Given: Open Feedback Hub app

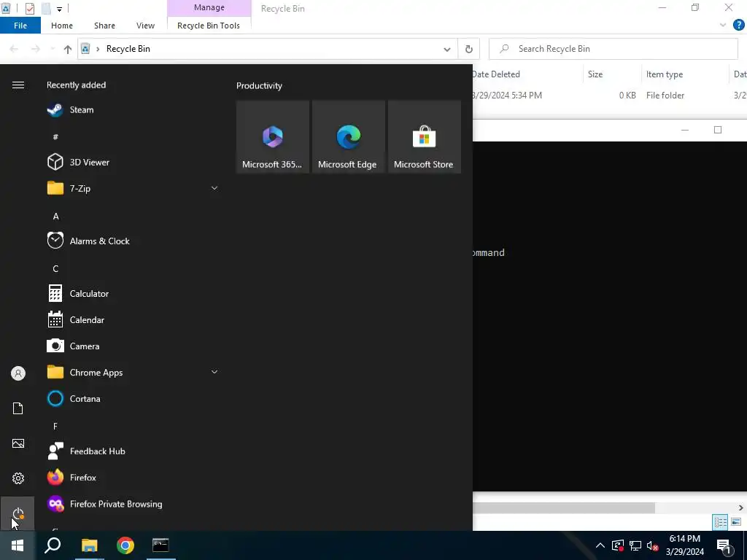Looking at the screenshot, I should pos(133,451).
